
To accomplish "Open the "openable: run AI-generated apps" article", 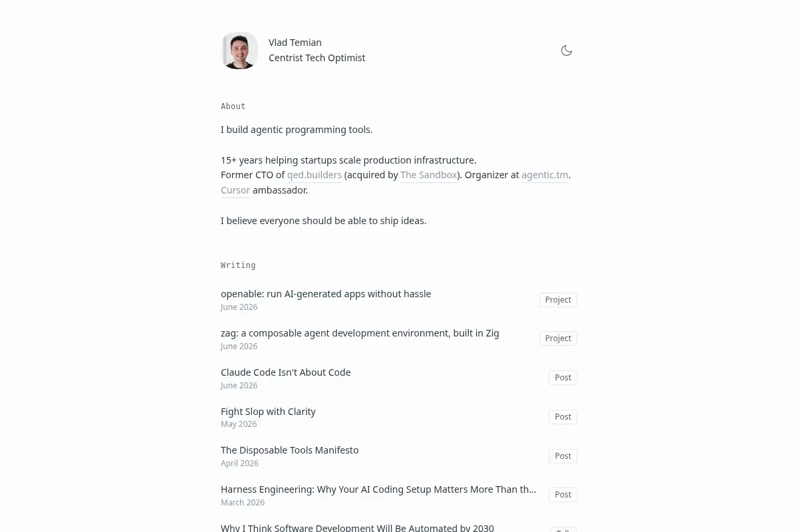I will (x=326, y=294).
